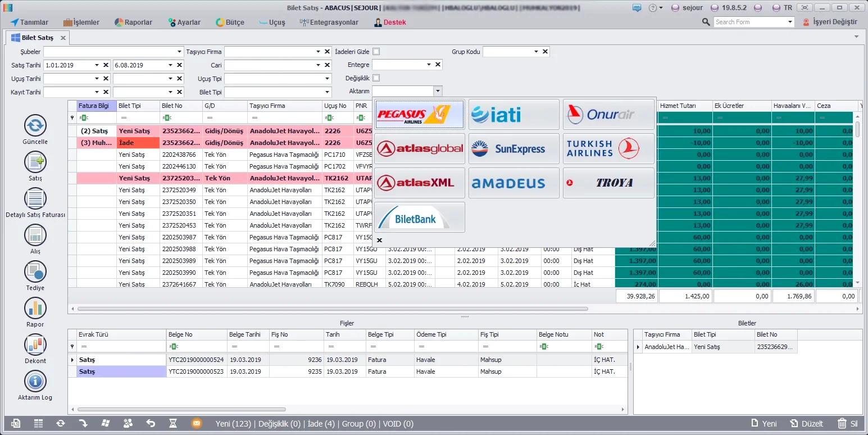Click the chat message icon in title bar
The image size is (868, 435).
(x=637, y=8)
